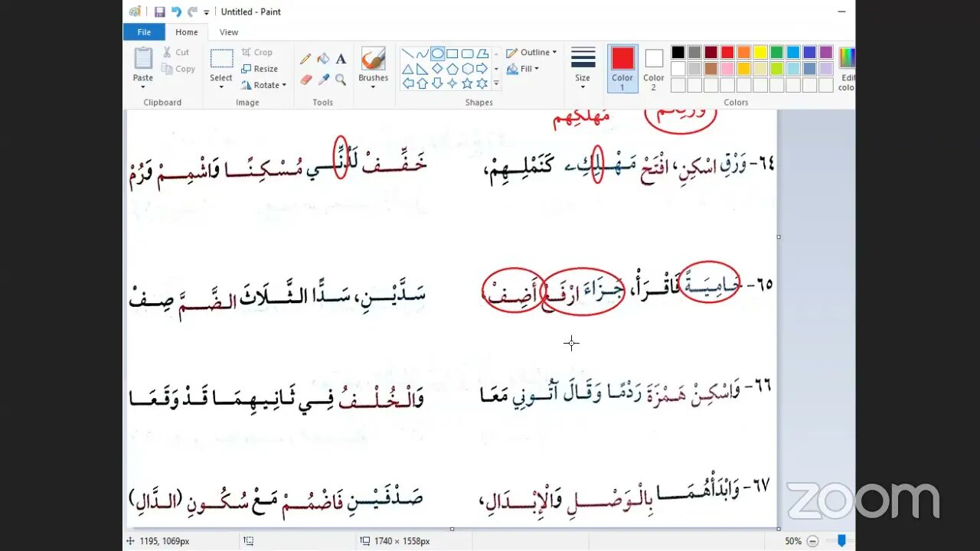Screen dimensions: 980x551
Task: Click the Paint app icon in title bar
Action: [x=135, y=11]
